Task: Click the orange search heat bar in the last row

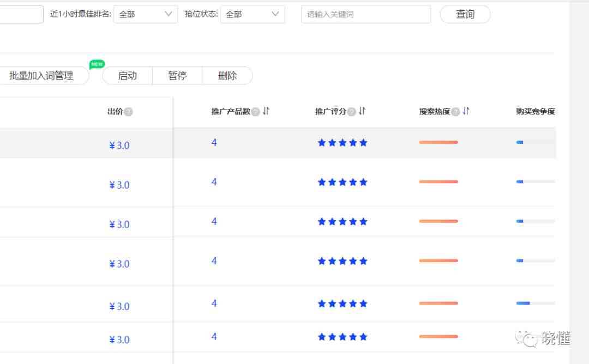Action: point(438,336)
